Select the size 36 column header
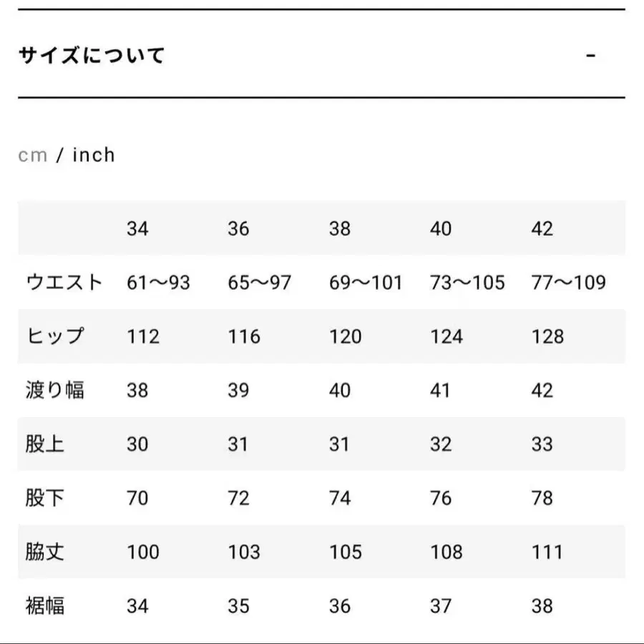Screen dimensions: 644x644 pyautogui.click(x=238, y=229)
